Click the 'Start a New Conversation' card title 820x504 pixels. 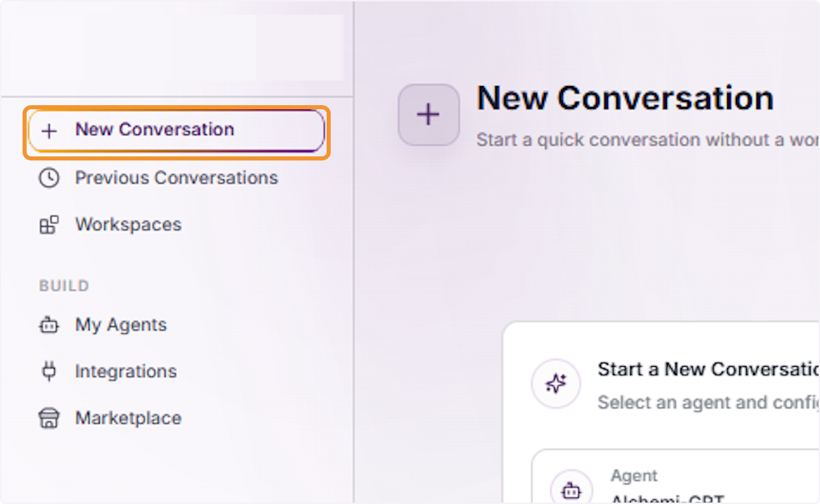709,369
